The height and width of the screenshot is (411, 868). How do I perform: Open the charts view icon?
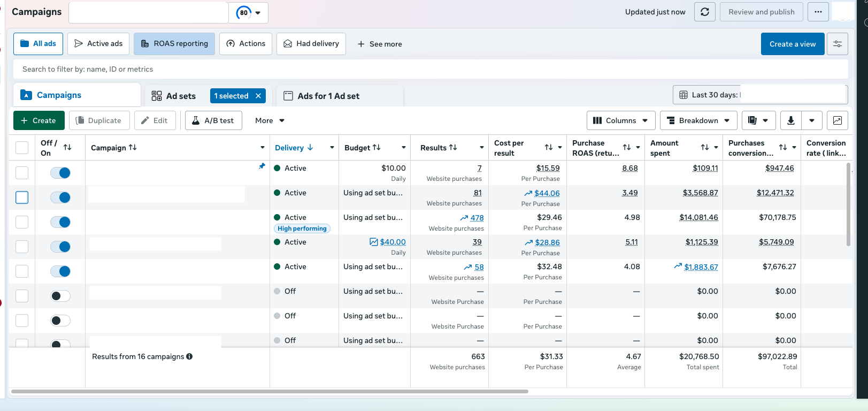point(838,120)
